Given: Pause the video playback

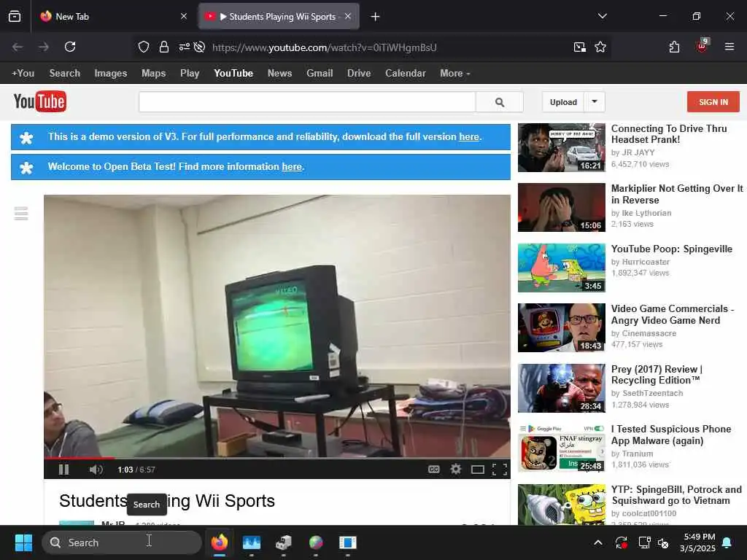Looking at the screenshot, I should coord(64,470).
